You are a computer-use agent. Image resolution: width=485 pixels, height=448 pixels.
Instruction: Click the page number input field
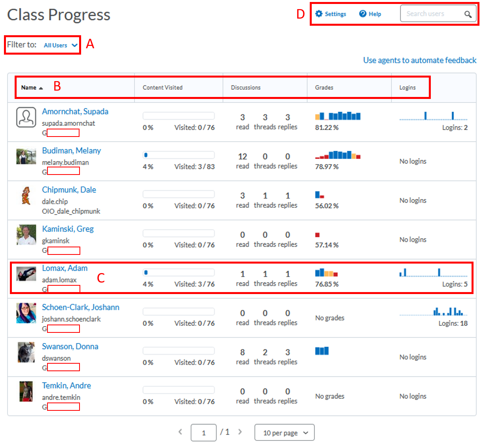203,432
